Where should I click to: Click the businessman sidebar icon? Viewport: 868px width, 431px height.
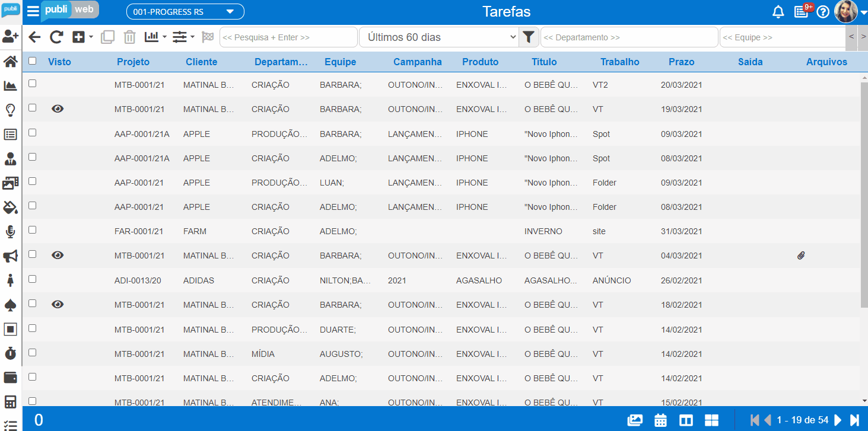(x=10, y=159)
